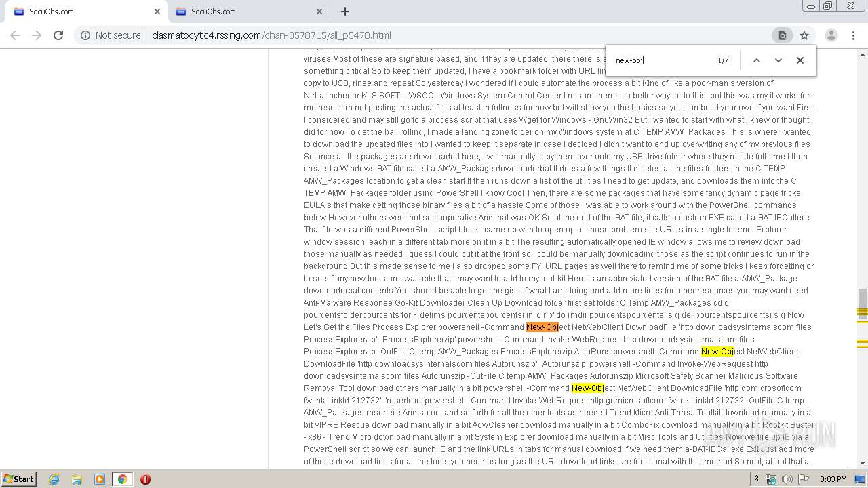Show hidden system tray icons
This screenshot has width=868, height=488.
click(x=756, y=479)
